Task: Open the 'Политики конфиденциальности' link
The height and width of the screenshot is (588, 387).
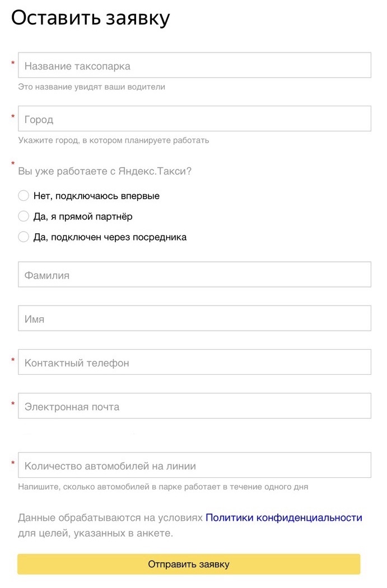Action: pos(284,518)
